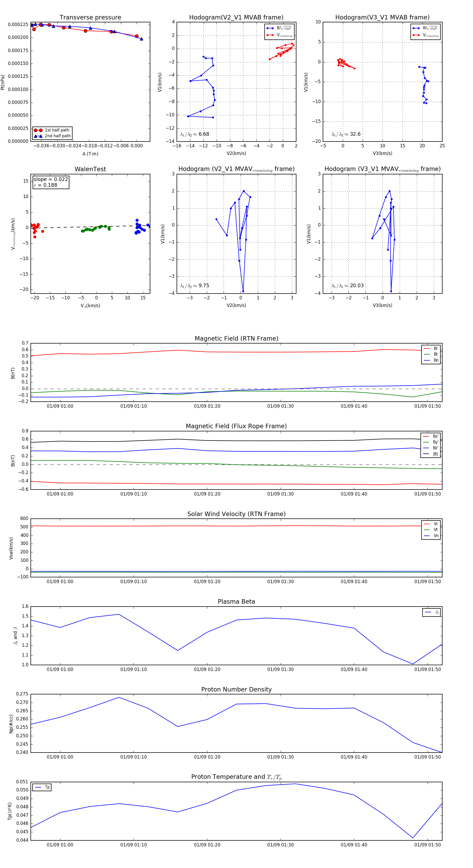The height and width of the screenshot is (868, 473).
Task: Click the 'slope = 0.022' annotation
Action: pos(50,179)
